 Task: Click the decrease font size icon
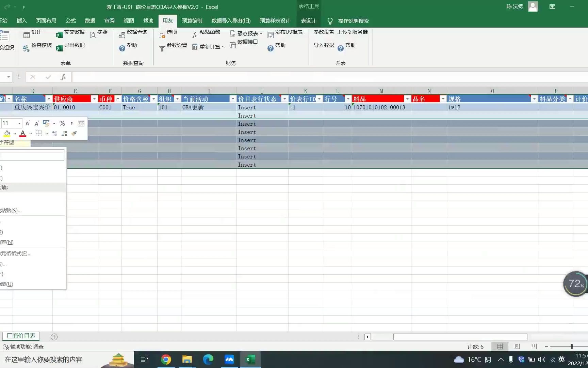pyautogui.click(x=37, y=123)
